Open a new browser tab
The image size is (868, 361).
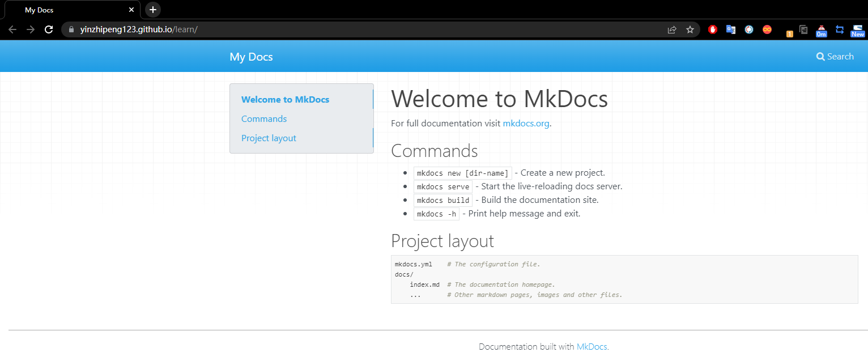pos(153,10)
